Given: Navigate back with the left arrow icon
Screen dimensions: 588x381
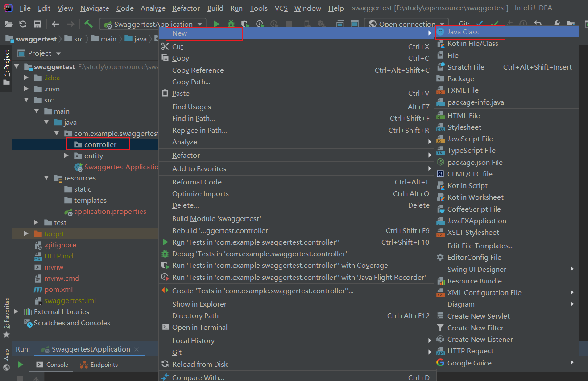Looking at the screenshot, I should pyautogui.click(x=55, y=24).
